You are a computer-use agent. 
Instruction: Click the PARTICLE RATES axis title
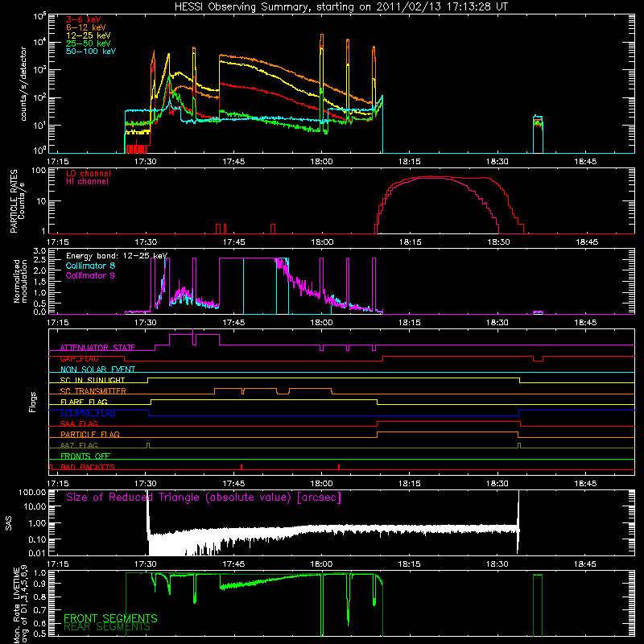pos(17,201)
